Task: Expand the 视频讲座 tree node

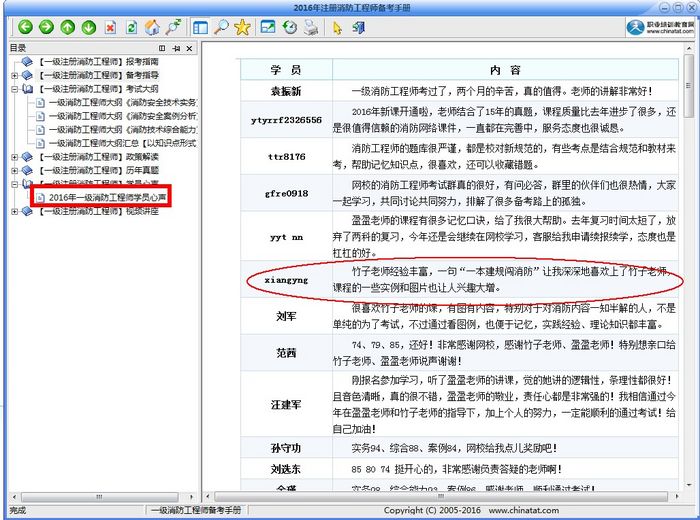Action: (15, 212)
